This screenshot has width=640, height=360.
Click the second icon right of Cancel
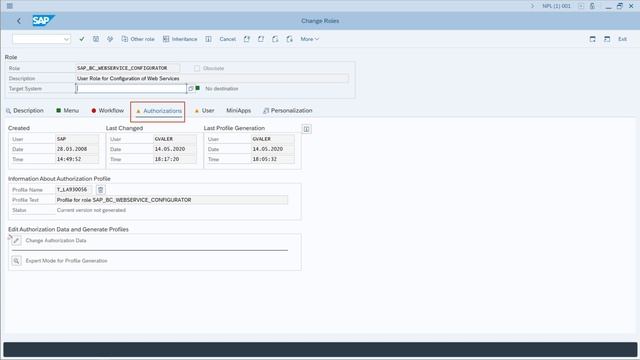coord(261,39)
